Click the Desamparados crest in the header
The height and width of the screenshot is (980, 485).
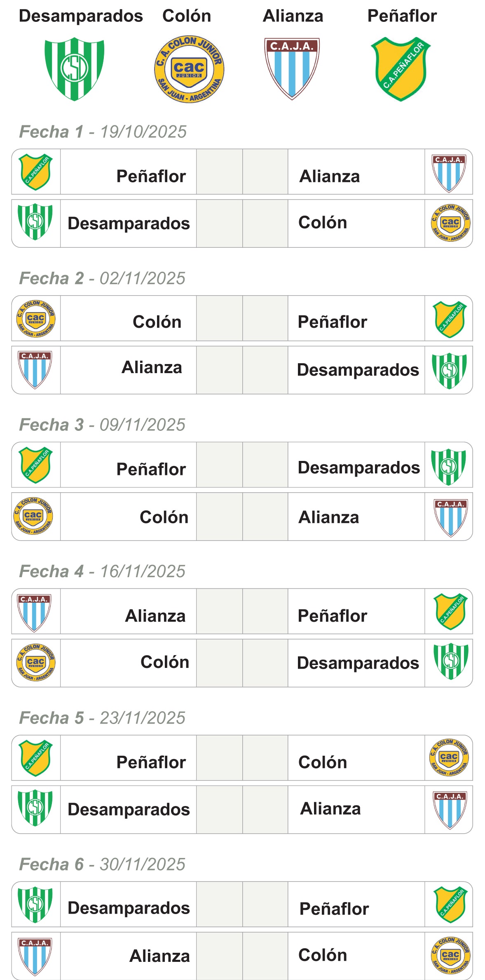pyautogui.click(x=74, y=69)
